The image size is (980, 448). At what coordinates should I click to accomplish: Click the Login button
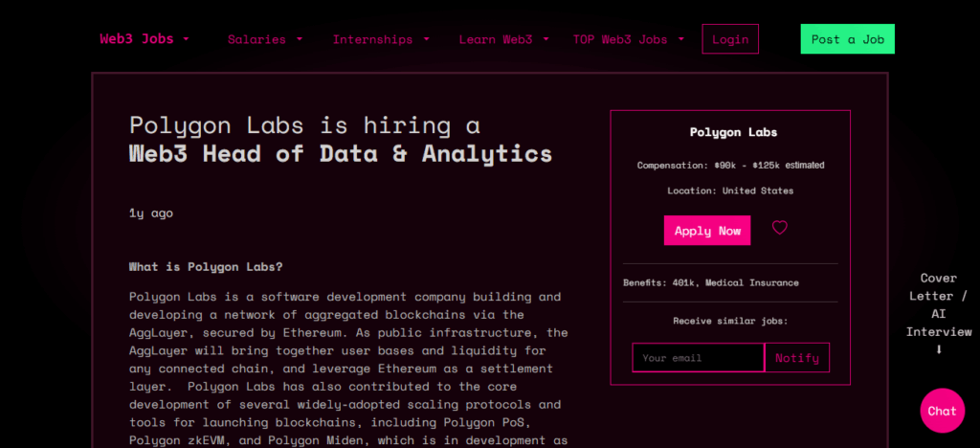pos(730,39)
